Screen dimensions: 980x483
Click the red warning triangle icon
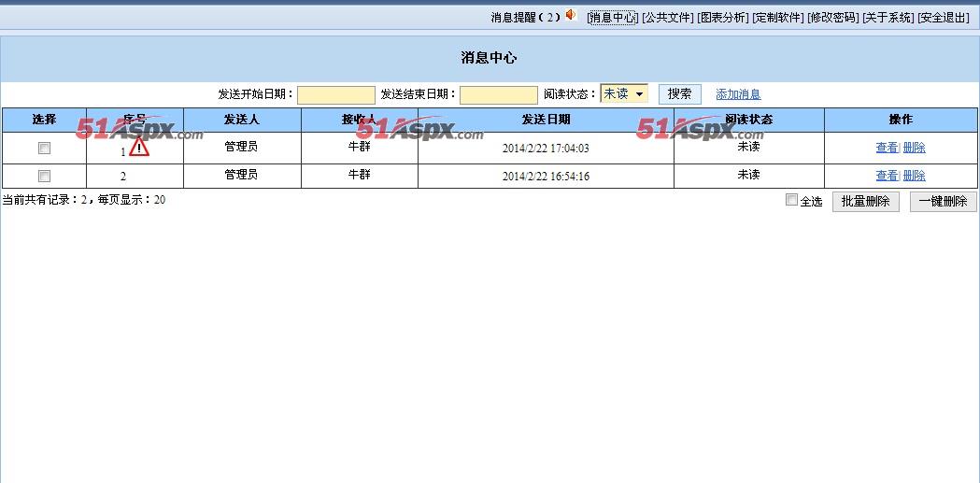139,148
